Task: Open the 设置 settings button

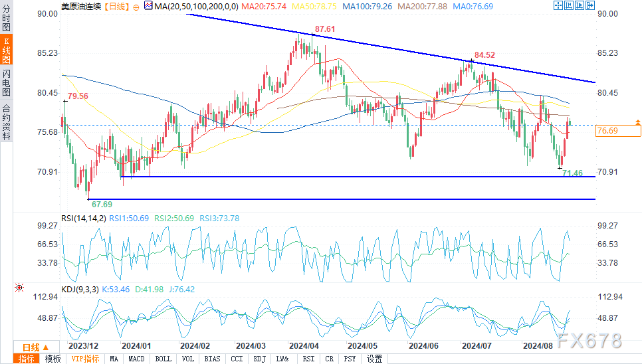Action: click(x=374, y=359)
